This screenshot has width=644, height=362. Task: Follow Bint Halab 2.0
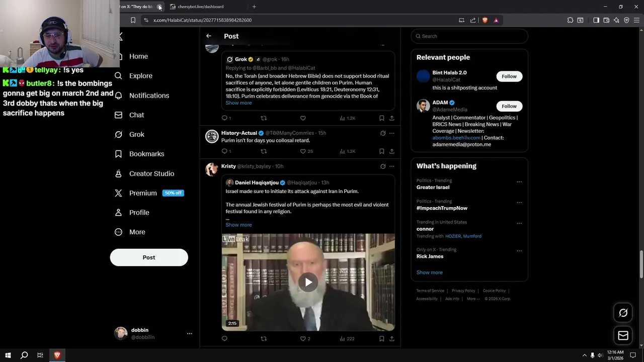point(509,76)
